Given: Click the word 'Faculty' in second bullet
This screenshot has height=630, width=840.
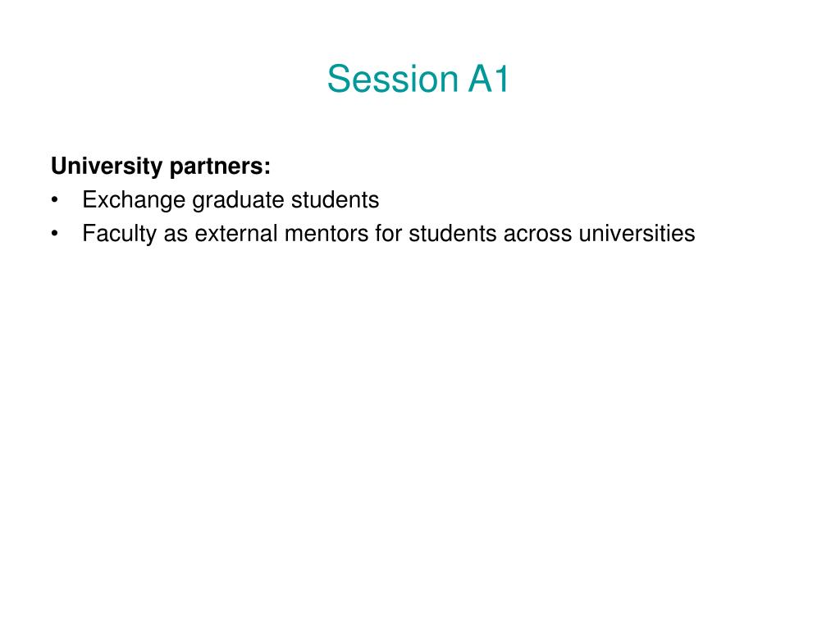Looking at the screenshot, I should (x=119, y=234).
